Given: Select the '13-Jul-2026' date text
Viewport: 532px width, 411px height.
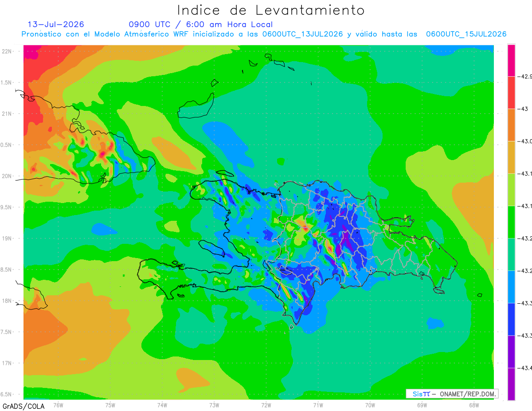Looking at the screenshot, I should 56,24.
